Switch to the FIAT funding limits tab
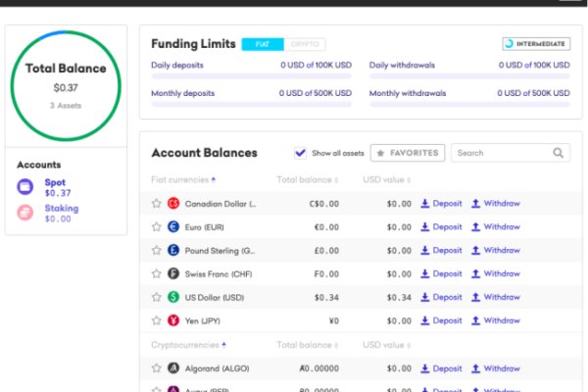588x392 pixels. [x=263, y=44]
